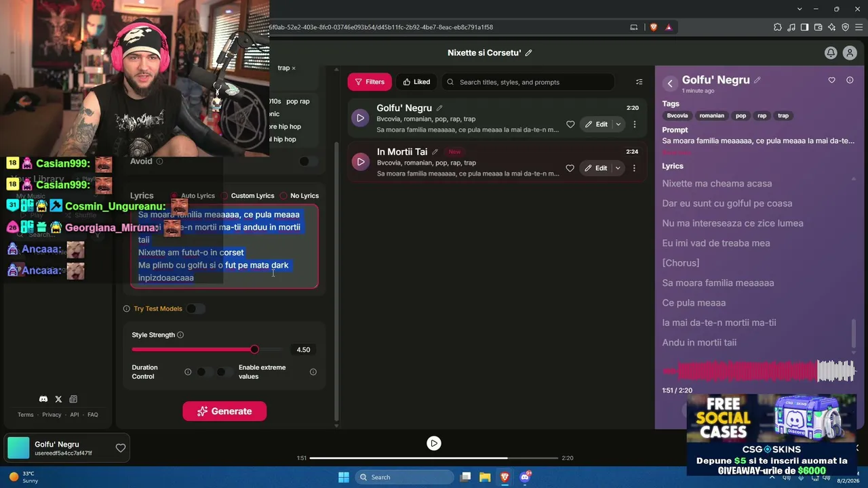
Task: Open the news icon in sidebar footer
Action: click(73, 399)
